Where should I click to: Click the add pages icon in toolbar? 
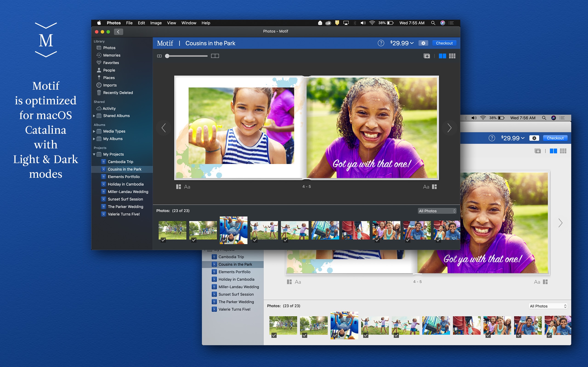pos(427,56)
